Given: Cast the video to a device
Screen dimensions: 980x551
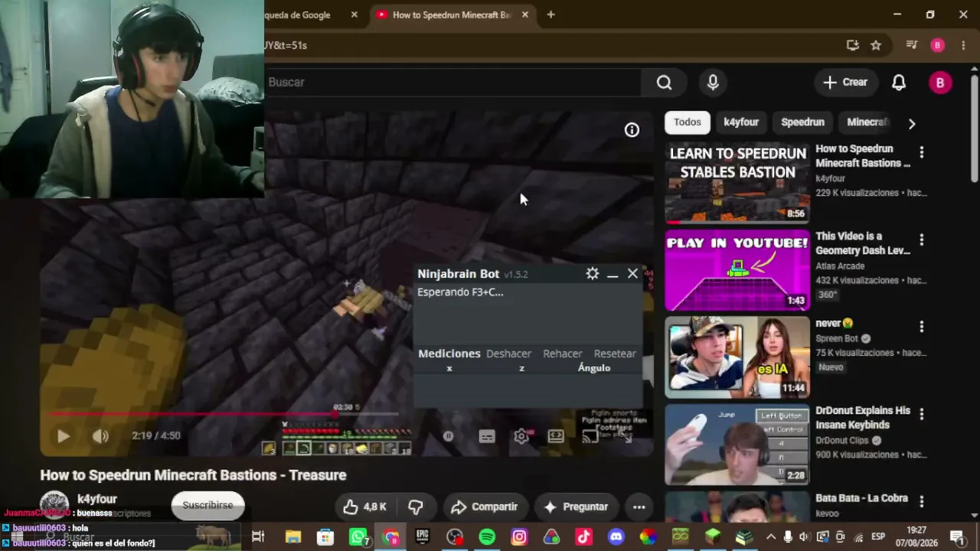Looking at the screenshot, I should (590, 436).
